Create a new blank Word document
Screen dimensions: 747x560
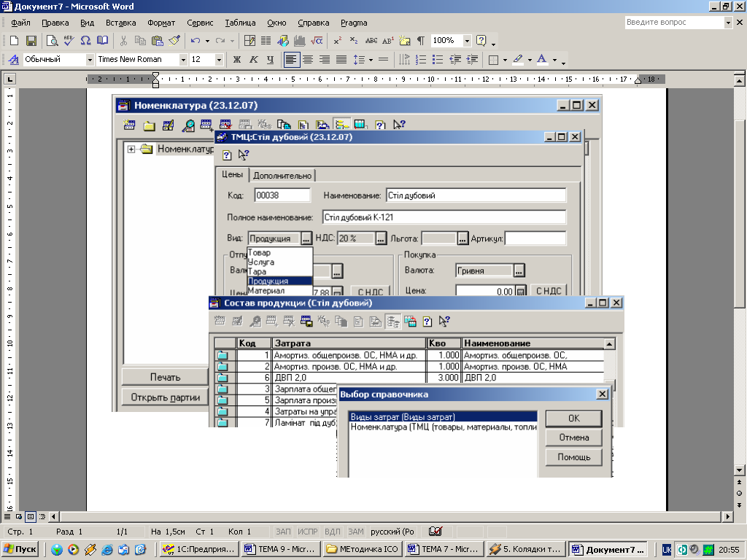(15, 41)
